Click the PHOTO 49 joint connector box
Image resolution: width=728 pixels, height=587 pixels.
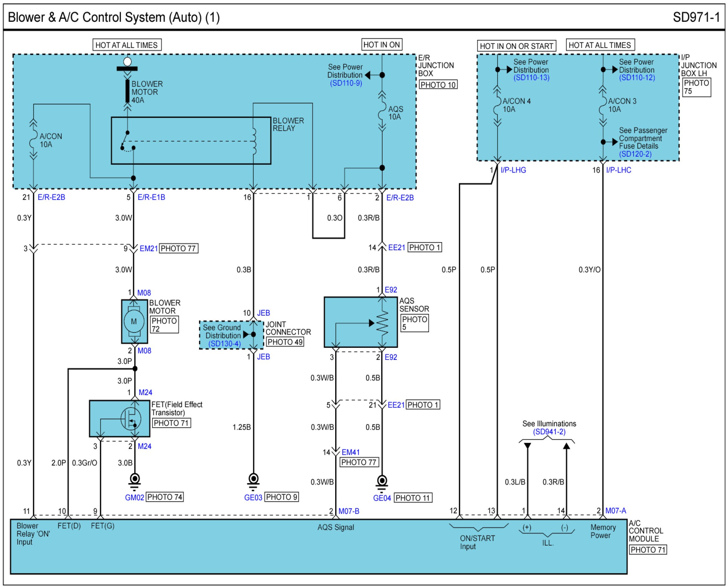click(285, 342)
